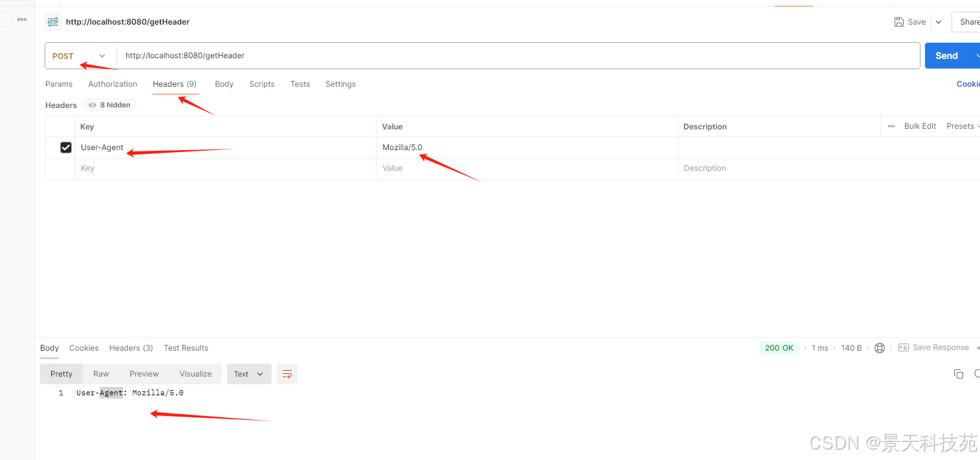This screenshot has height=460, width=980.
Task: Click the network globe icon
Action: (880, 348)
